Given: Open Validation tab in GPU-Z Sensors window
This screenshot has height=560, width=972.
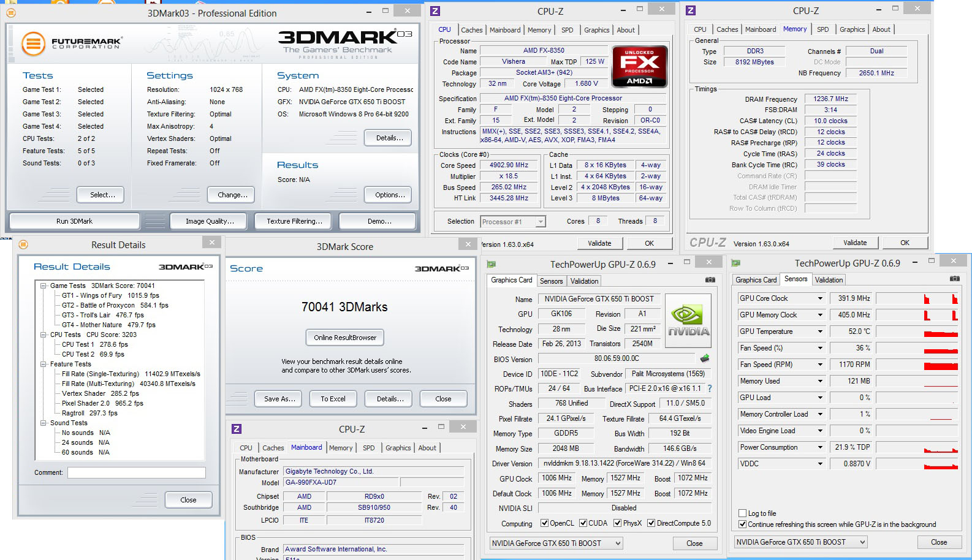Looking at the screenshot, I should [x=829, y=280].
